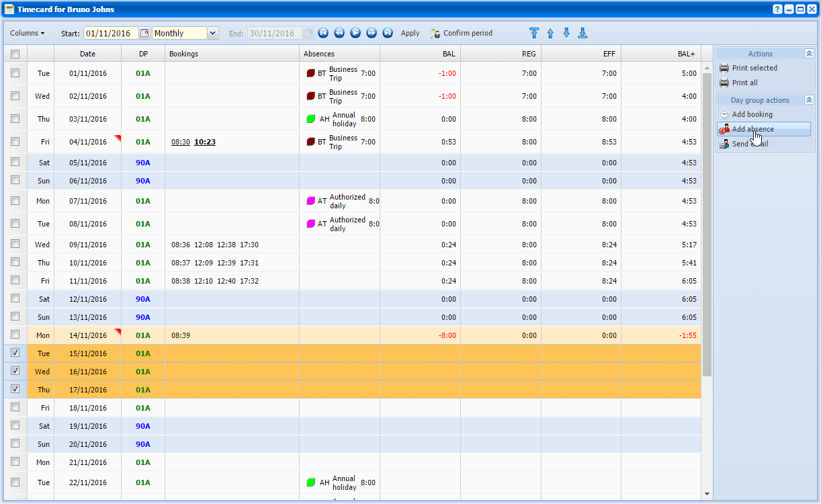Open the 10:23 booking link on 04/11
The height and width of the screenshot is (504, 821).
pos(205,142)
